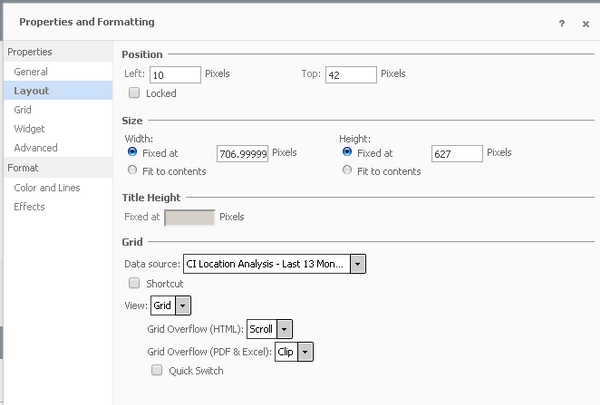This screenshot has height=405, width=600.
Task: Go to Advanced properties
Action: [36, 148]
